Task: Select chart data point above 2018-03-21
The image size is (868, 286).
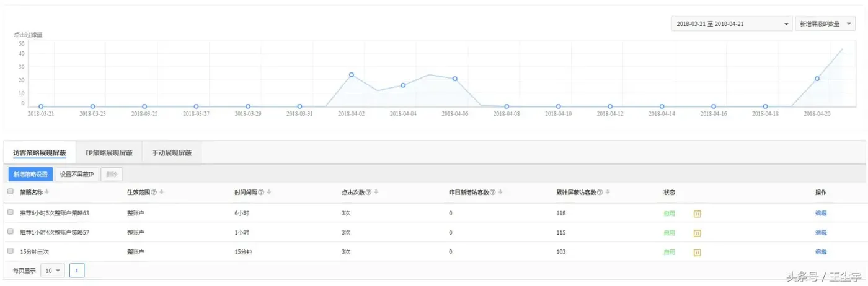Action: 41,106
